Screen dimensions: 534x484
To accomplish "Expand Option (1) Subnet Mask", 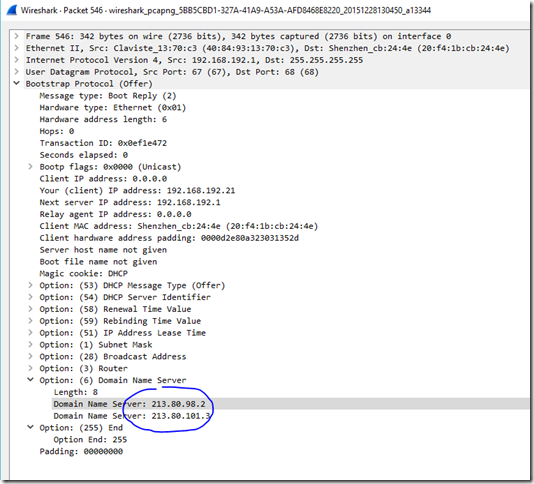I will coord(30,344).
